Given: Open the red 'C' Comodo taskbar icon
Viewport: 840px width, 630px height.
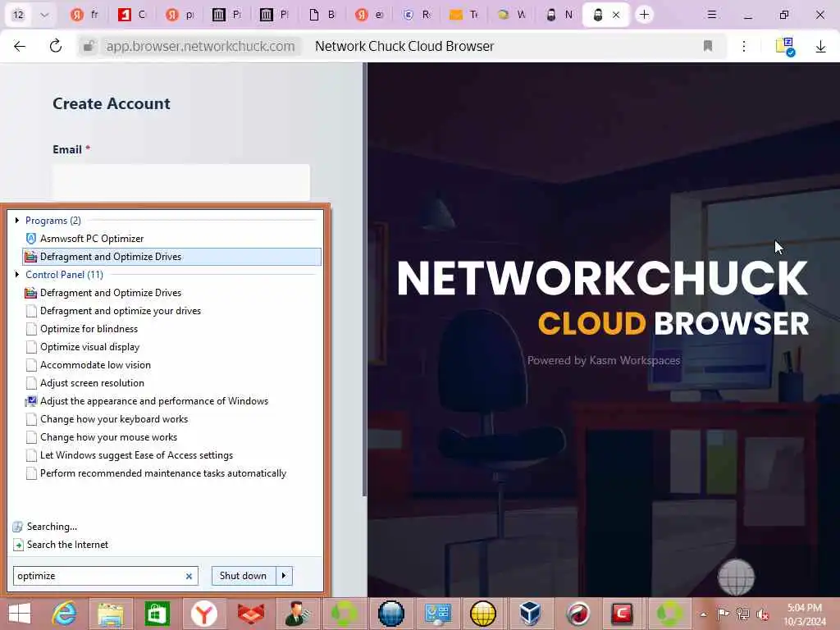Looking at the screenshot, I should click(622, 614).
